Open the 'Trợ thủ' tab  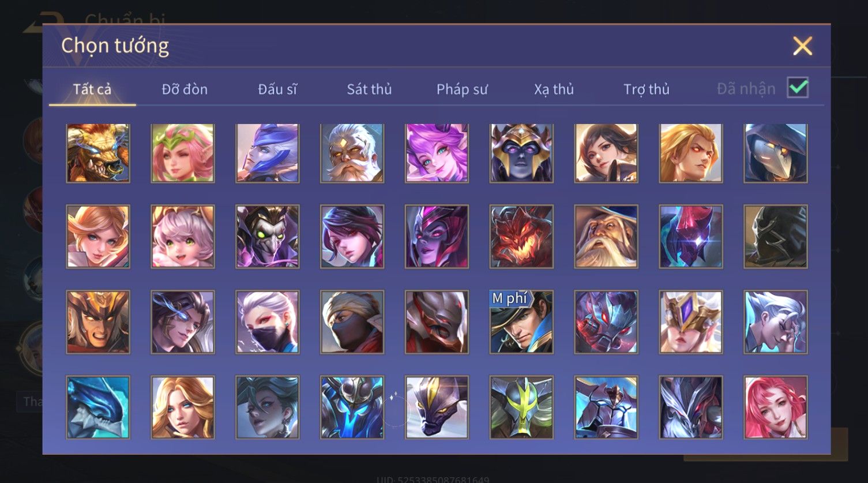pyautogui.click(x=647, y=89)
